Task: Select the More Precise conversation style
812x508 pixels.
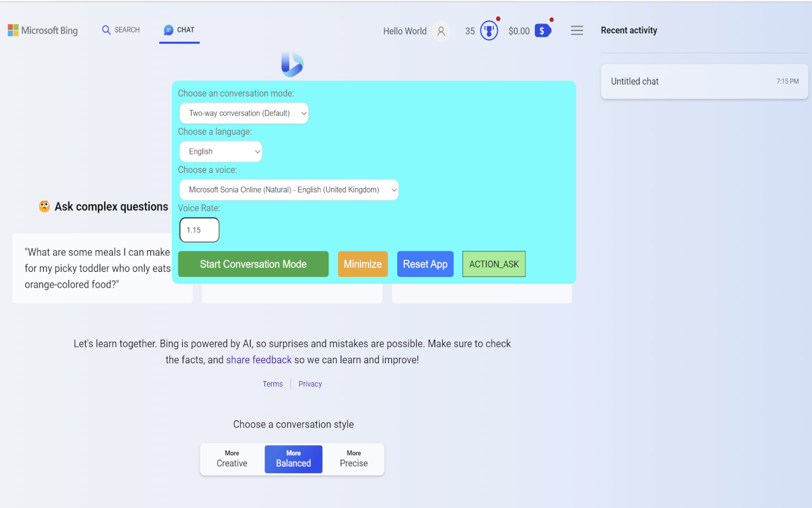Action: tap(353, 458)
